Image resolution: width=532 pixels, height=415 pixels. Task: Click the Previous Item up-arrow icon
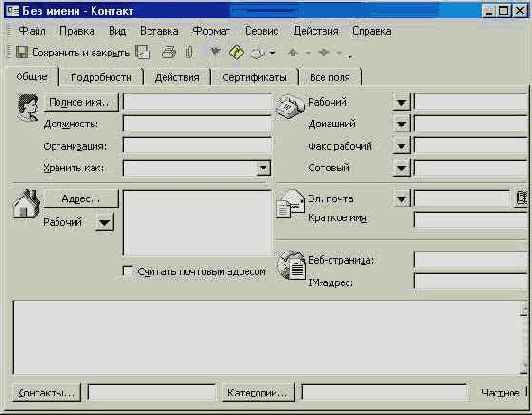coord(292,53)
